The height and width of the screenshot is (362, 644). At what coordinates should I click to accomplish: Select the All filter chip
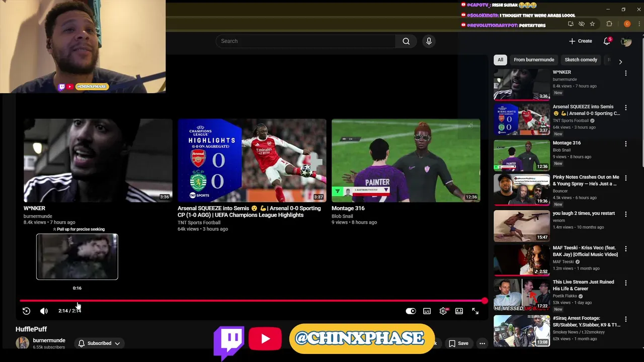coord(500,60)
